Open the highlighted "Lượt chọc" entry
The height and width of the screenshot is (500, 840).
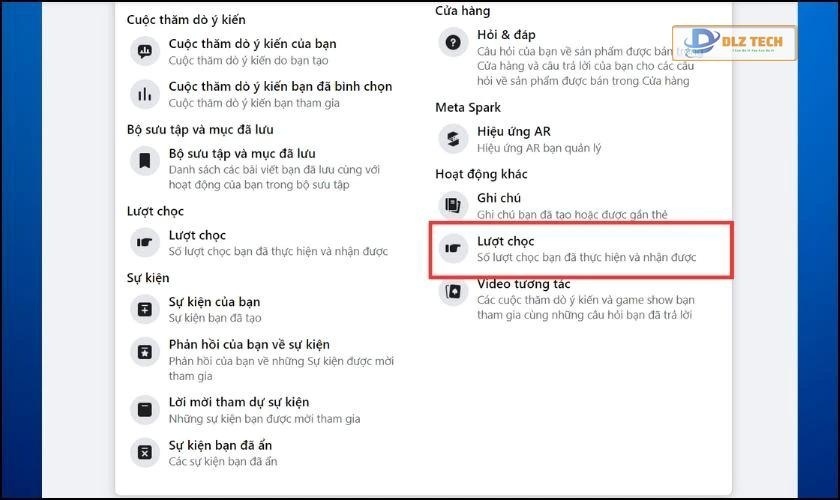(x=581, y=249)
